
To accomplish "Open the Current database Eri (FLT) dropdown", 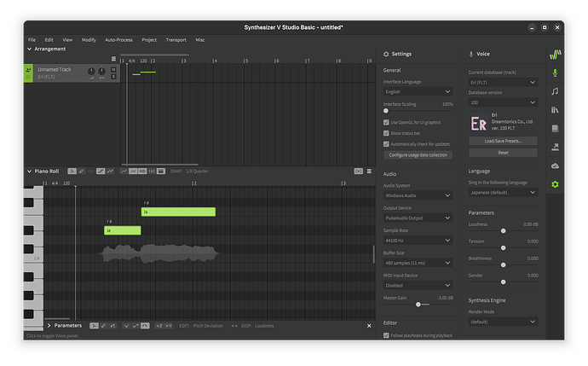I will tap(503, 82).
